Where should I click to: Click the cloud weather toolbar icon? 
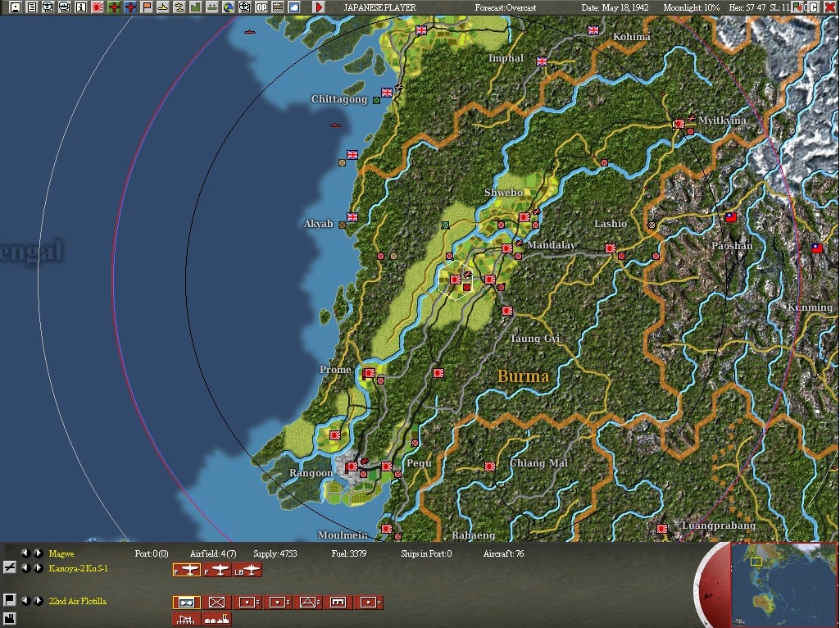coord(294,7)
